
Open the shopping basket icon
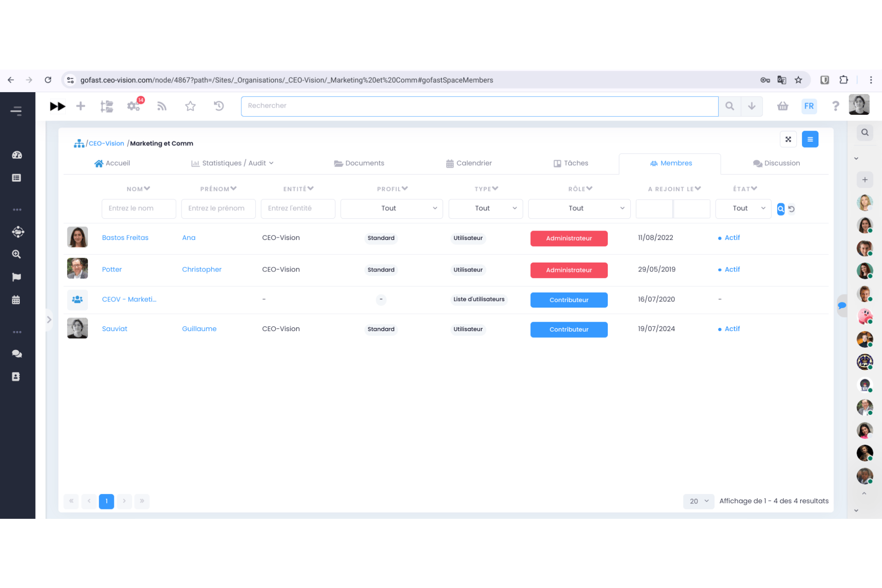pos(782,106)
